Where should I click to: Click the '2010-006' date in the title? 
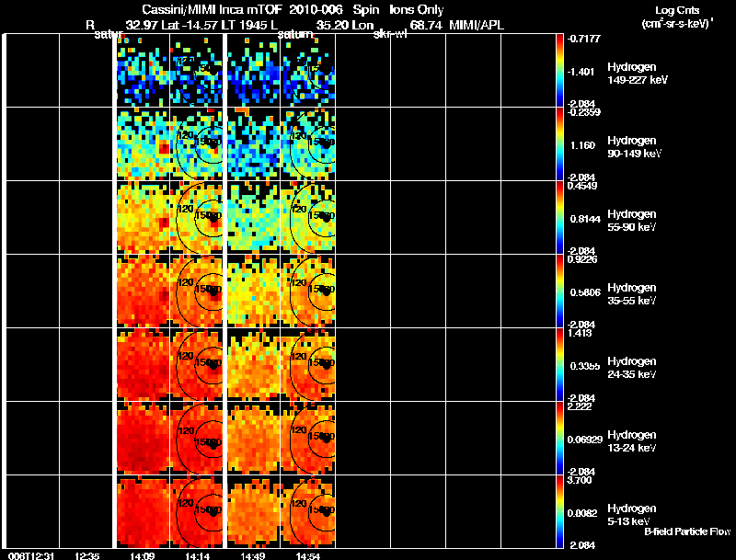tap(316, 10)
